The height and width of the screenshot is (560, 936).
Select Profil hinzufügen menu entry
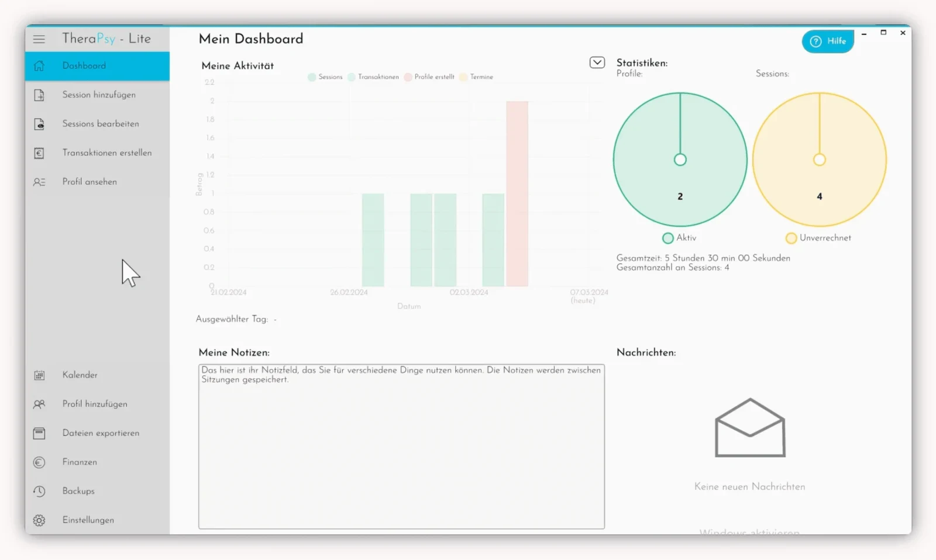point(97,404)
